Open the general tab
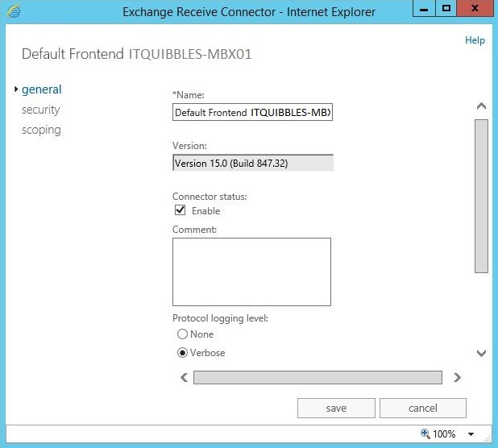 42,90
